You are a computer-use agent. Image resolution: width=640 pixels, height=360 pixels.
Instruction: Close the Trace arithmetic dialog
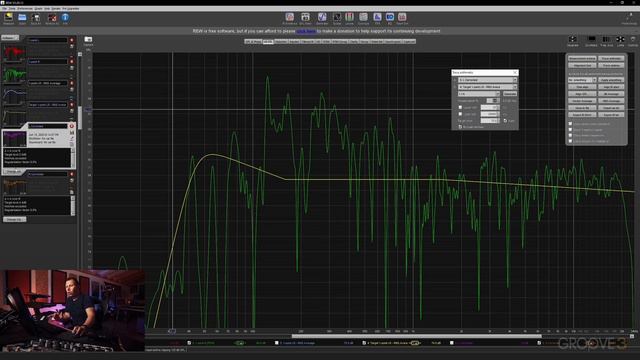click(x=515, y=72)
